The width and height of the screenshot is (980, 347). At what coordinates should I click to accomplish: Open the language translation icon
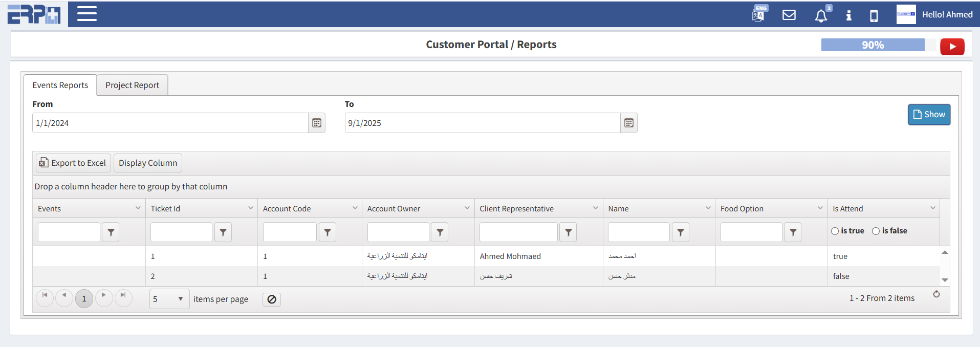(x=758, y=15)
